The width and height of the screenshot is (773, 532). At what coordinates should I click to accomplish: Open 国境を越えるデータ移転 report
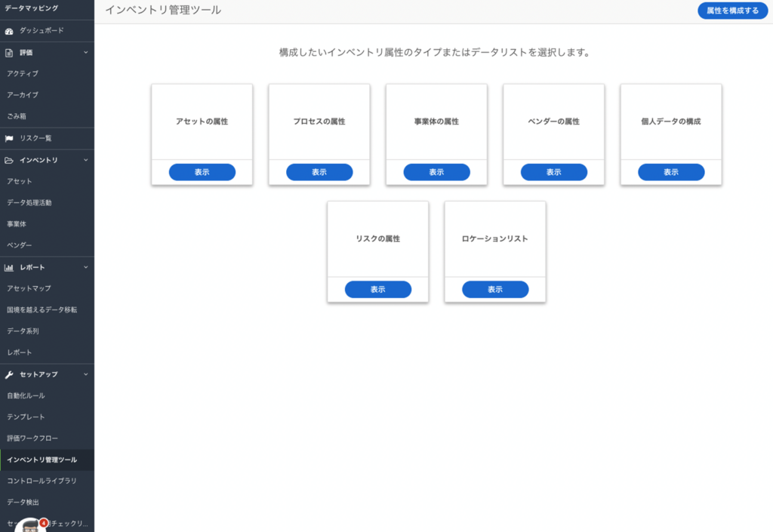click(x=42, y=309)
